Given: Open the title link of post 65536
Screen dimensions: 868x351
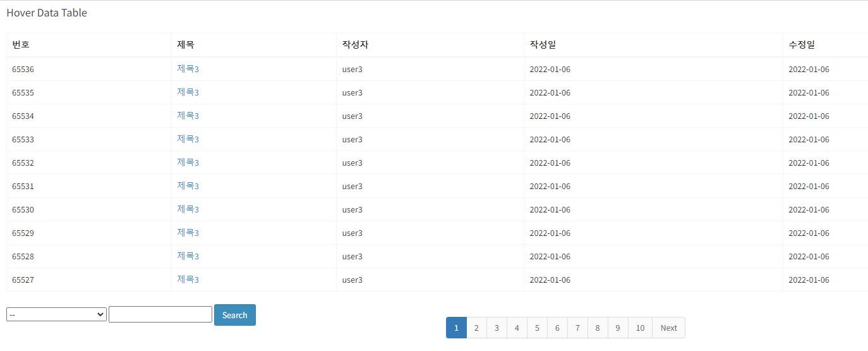Looking at the screenshot, I should pyautogui.click(x=188, y=69).
